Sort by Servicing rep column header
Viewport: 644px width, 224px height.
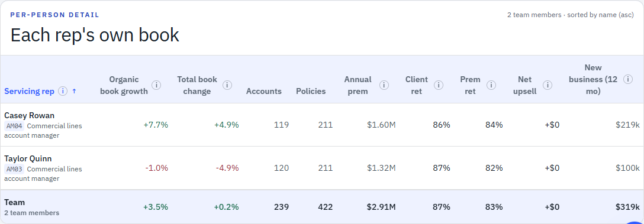(x=29, y=91)
